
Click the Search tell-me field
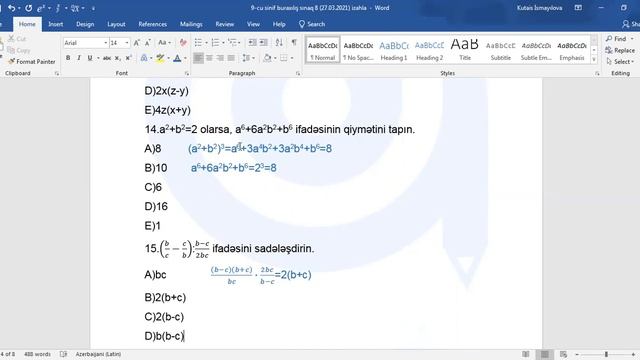[312, 24]
